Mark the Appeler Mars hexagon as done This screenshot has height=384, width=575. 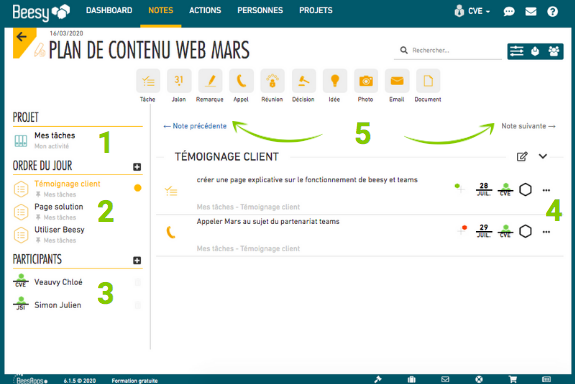coord(525,231)
